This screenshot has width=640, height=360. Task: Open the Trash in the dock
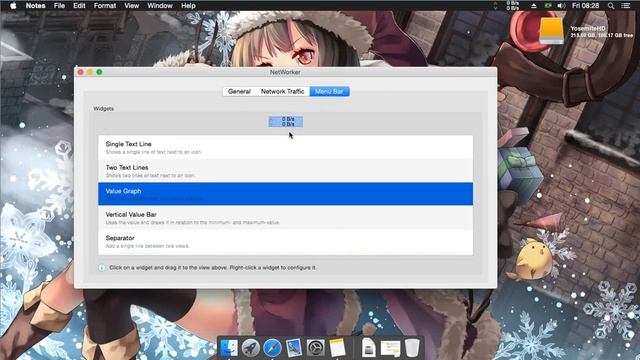tap(412, 348)
